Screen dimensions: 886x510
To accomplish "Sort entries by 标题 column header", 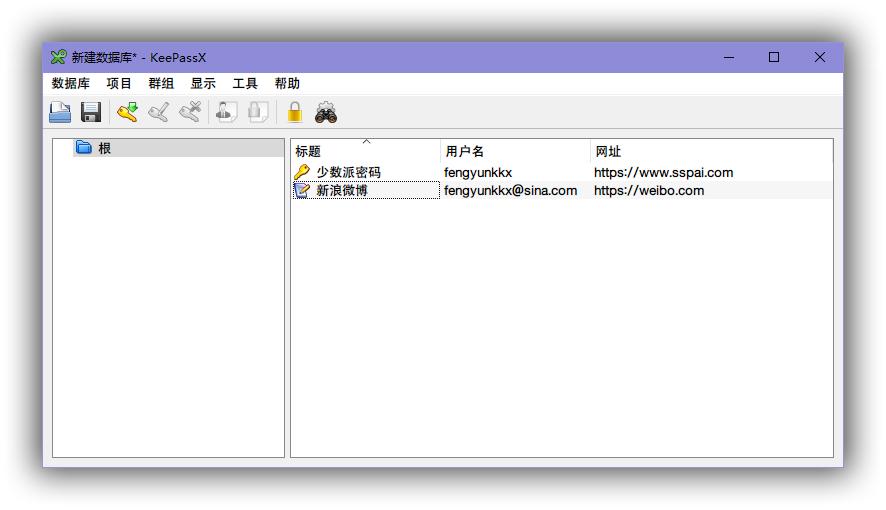I will [366, 151].
